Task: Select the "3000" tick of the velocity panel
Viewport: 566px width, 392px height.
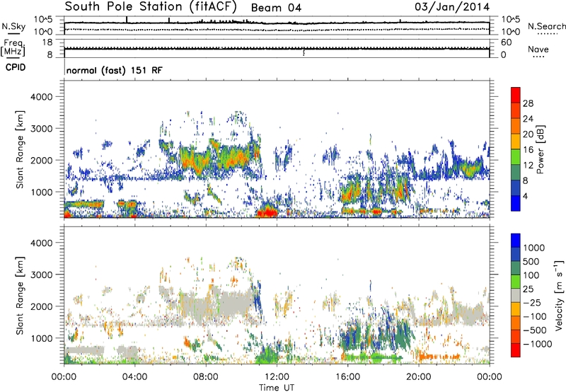Action: coord(41,275)
